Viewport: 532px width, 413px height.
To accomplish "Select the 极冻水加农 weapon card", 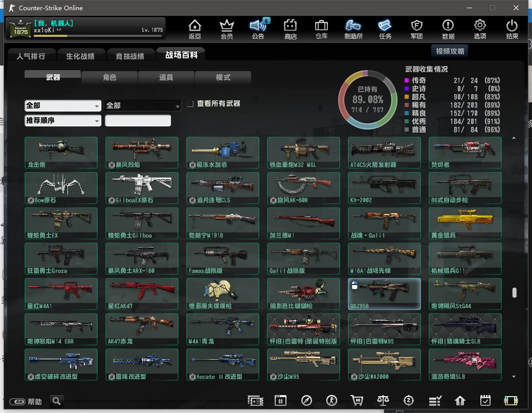I will (x=223, y=153).
